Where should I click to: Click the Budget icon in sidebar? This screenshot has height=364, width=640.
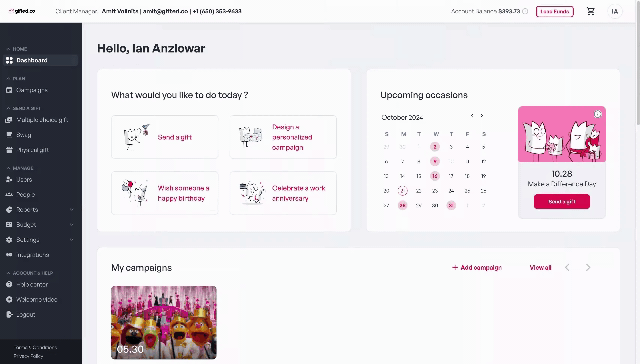(x=9, y=224)
